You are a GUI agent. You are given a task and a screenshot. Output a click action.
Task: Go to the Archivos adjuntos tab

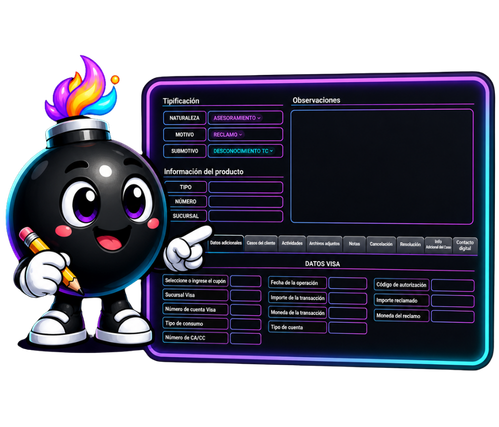pyautogui.click(x=324, y=244)
